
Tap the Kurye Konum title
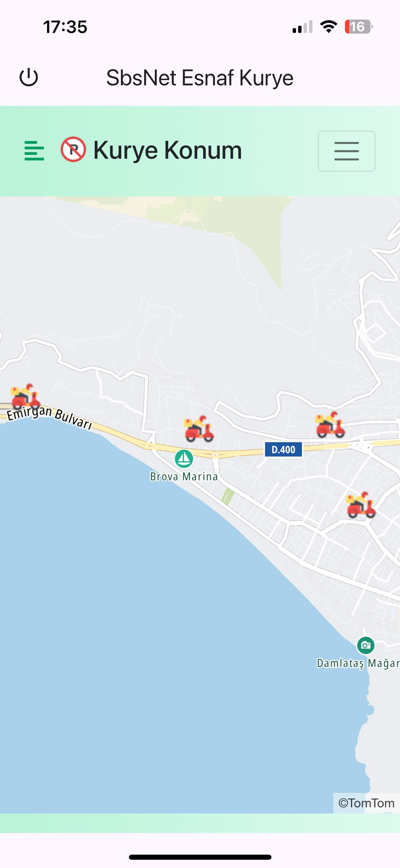tap(168, 150)
